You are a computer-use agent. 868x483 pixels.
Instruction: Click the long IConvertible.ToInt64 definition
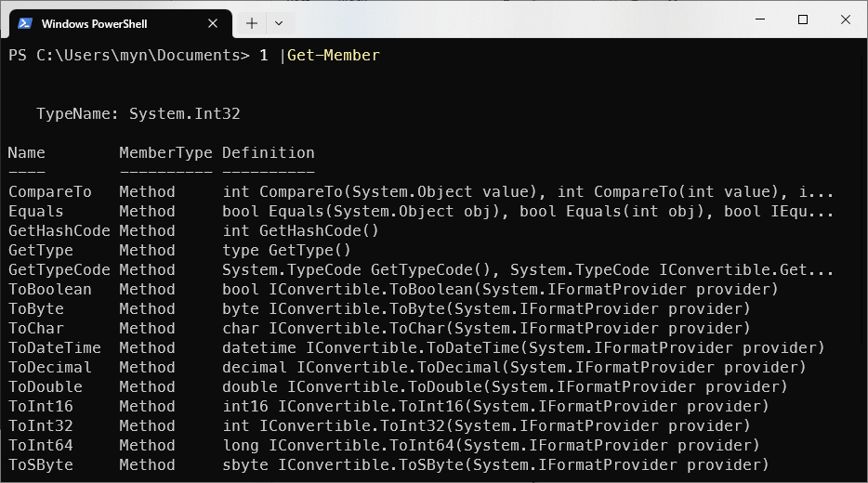(x=491, y=445)
